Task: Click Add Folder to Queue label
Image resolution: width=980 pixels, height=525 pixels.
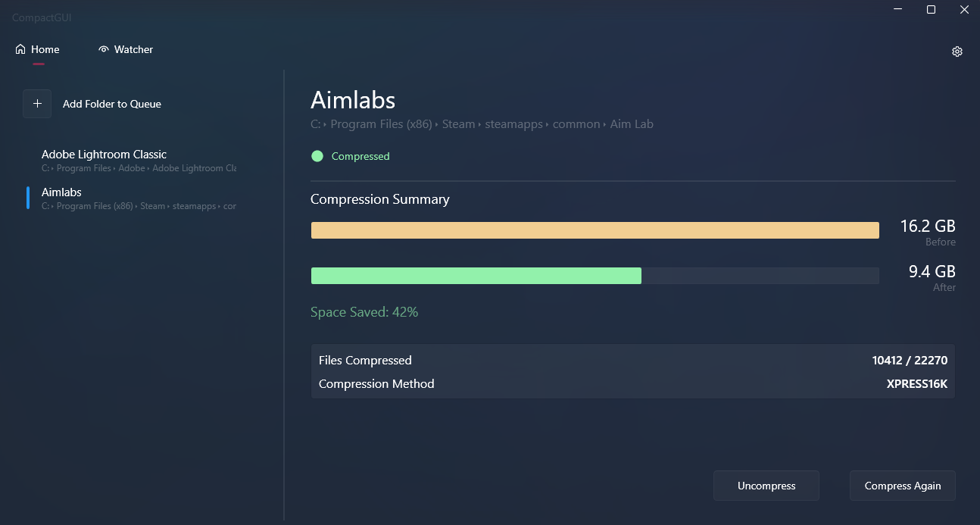Action: [112, 104]
